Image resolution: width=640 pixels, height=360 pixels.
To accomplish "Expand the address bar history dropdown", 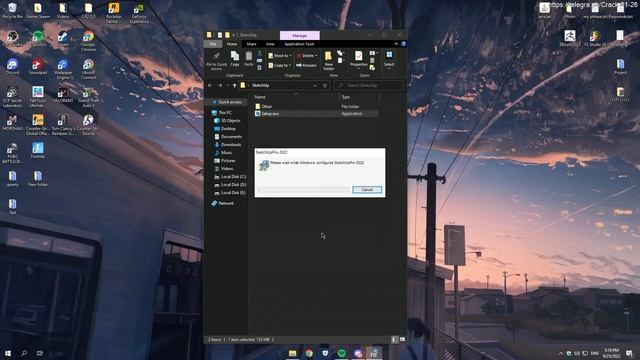I will [315, 85].
